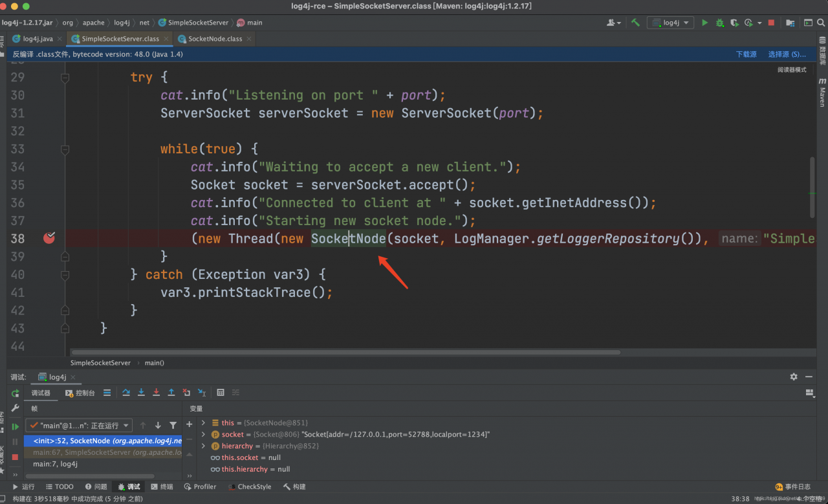The width and height of the screenshot is (828, 504).
Task: Click the Step Out up-arrow icon
Action: [x=171, y=392]
